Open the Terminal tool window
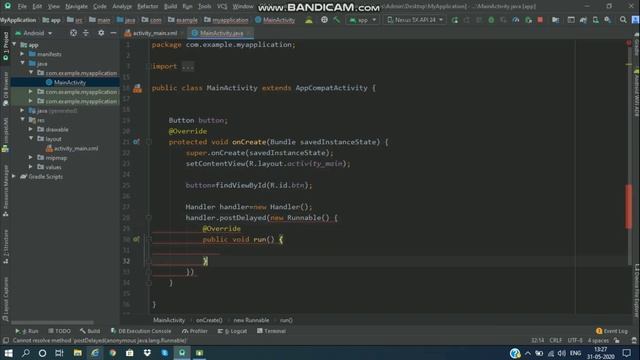Viewport: 640px width, 360px height. click(x=271, y=331)
